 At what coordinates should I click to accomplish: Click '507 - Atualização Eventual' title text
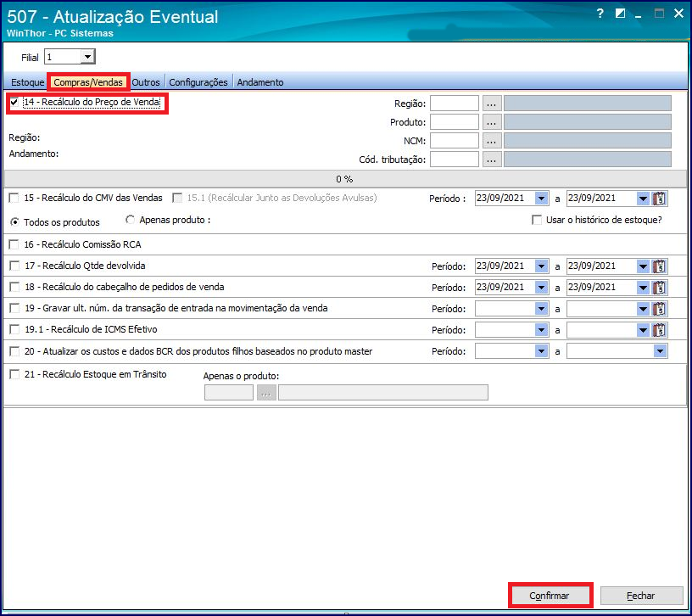pos(113,17)
